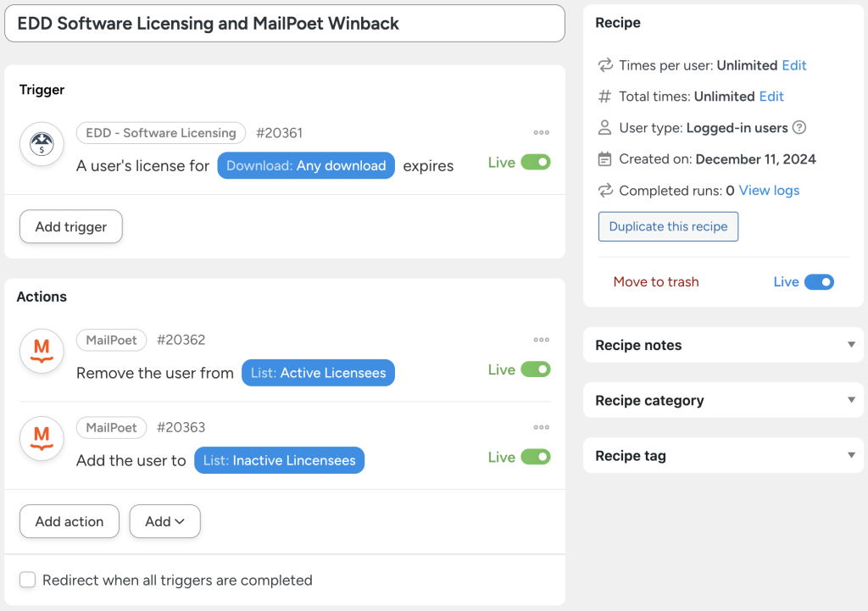Click the MailPoet icon on the remove-user action

(41, 351)
